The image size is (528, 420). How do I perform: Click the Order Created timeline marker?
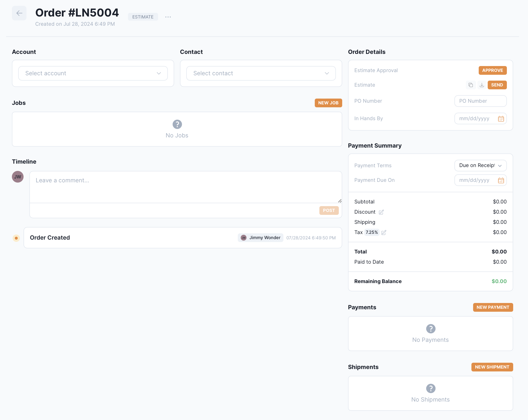click(x=16, y=238)
